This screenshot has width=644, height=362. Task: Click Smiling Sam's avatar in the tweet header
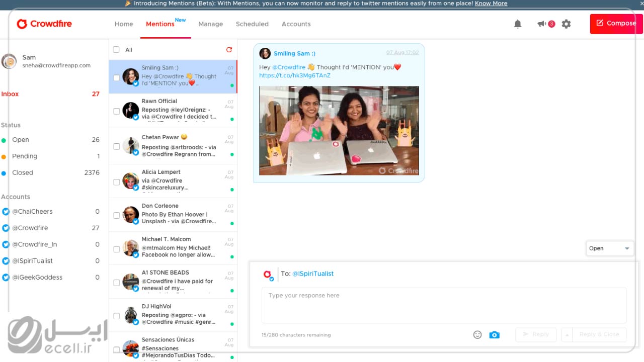(265, 53)
